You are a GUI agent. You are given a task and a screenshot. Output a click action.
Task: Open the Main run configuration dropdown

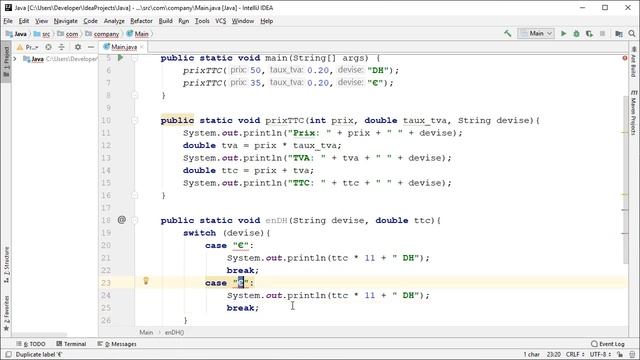coord(536,33)
